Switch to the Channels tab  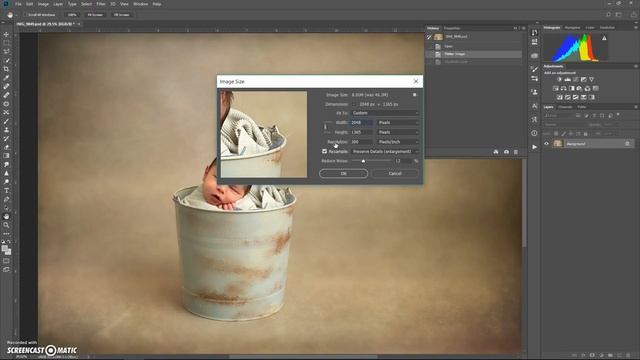click(565, 107)
